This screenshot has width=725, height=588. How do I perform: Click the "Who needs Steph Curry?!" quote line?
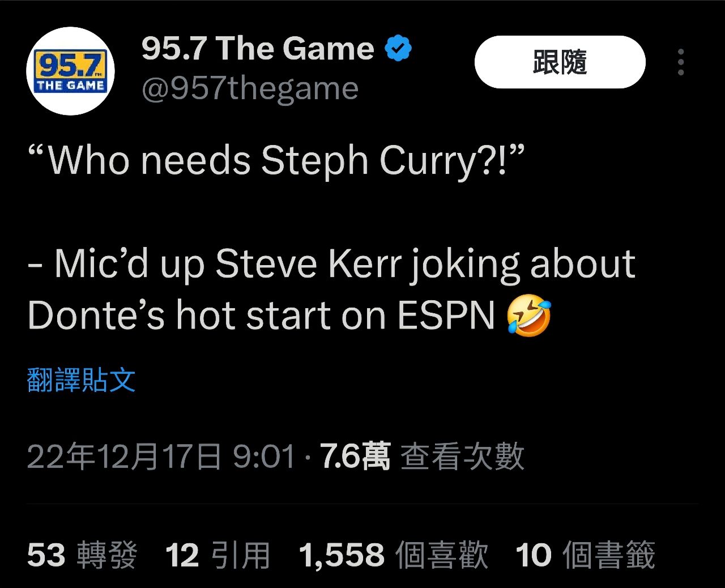[x=276, y=161]
